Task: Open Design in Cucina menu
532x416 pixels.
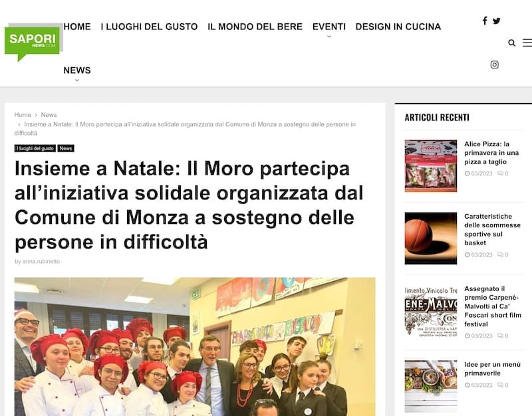Action: (398, 27)
